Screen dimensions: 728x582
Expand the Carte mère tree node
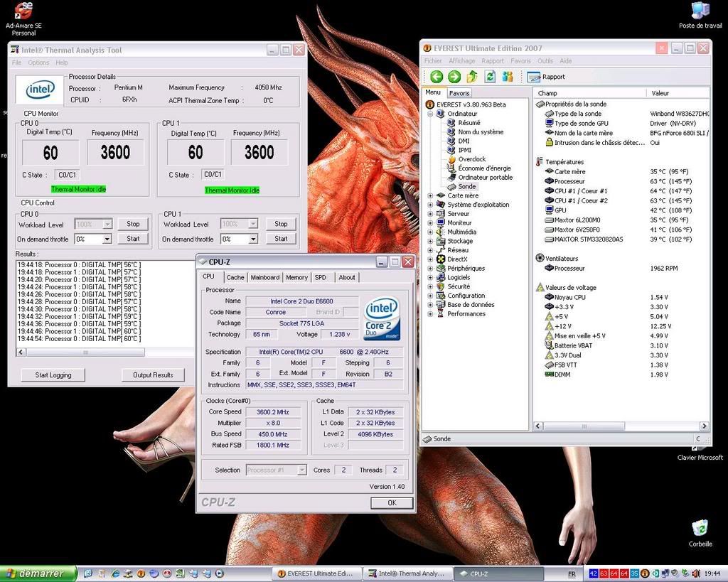pos(430,195)
